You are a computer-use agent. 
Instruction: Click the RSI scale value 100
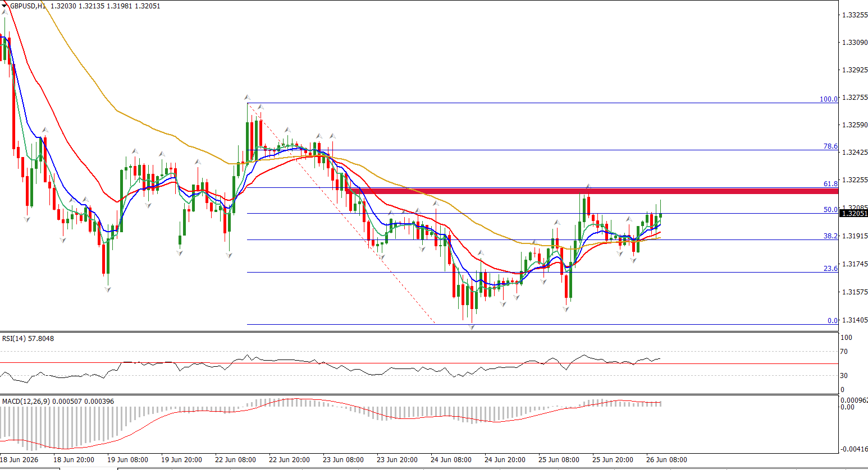point(846,338)
